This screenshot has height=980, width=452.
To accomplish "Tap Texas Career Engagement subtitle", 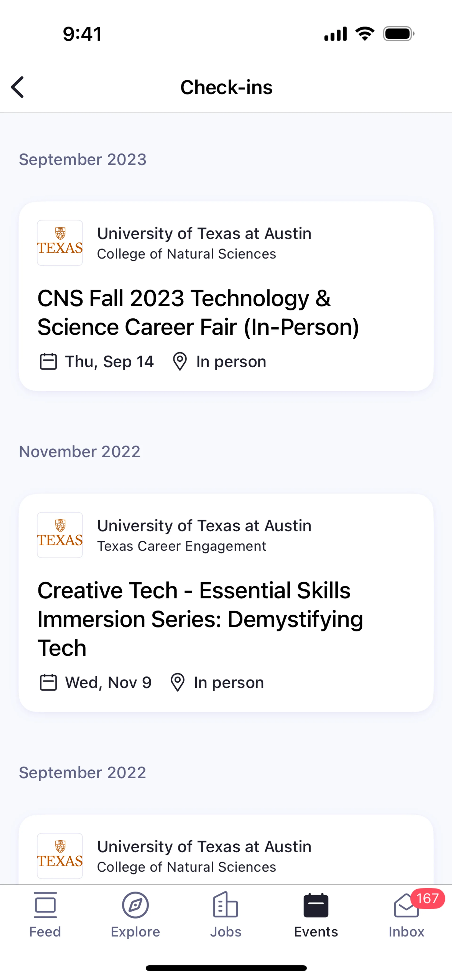I will tap(182, 546).
